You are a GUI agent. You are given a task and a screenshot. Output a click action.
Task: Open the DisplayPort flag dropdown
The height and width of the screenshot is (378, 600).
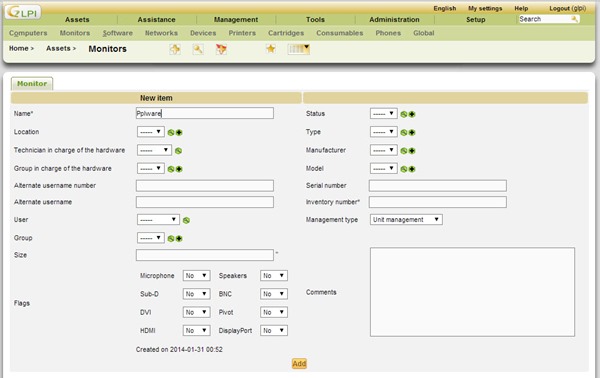pos(274,330)
